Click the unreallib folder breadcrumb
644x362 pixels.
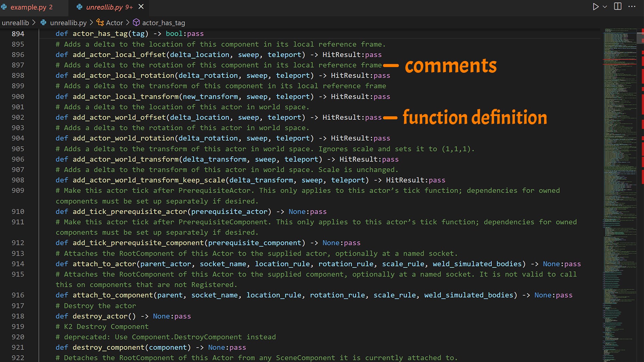pyautogui.click(x=15, y=23)
